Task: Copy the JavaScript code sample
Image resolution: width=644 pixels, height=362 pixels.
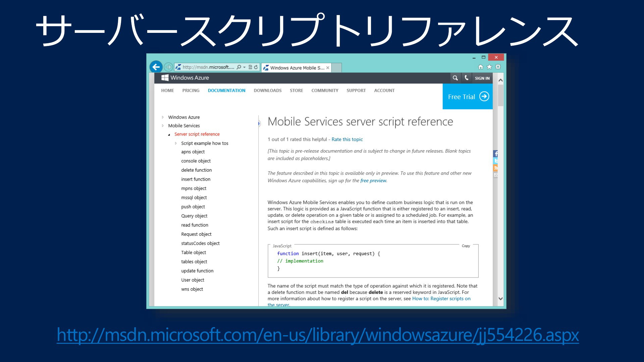Action: pyautogui.click(x=466, y=246)
